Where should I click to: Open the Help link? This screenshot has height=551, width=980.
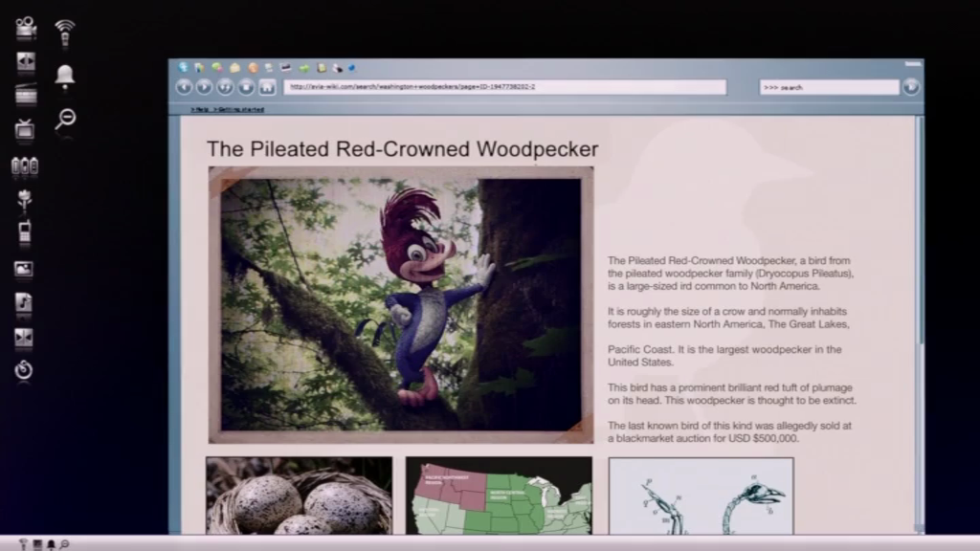[200, 109]
